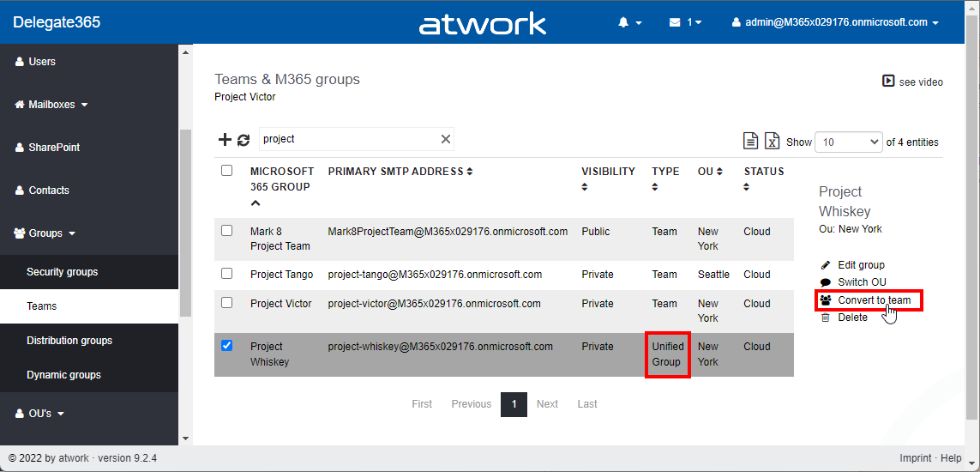Click the sidebar vertical scrollbar thumb
The image size is (980, 472).
(185, 223)
